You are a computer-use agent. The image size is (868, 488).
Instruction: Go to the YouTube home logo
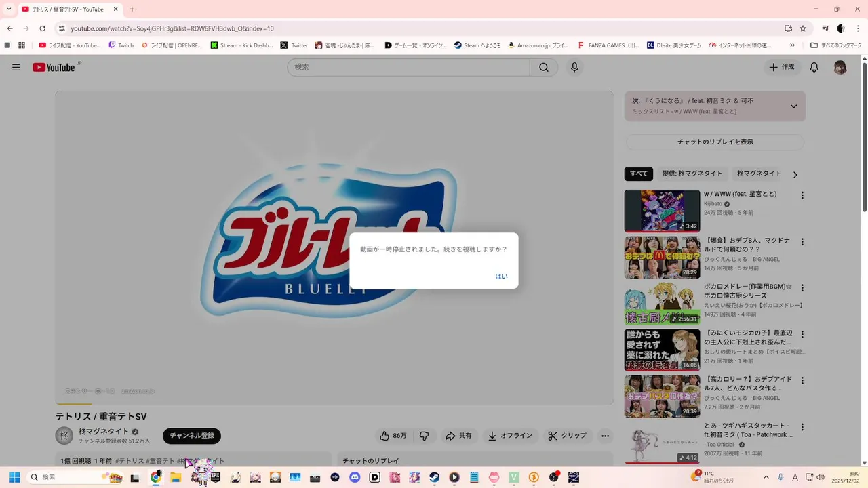pyautogui.click(x=54, y=67)
